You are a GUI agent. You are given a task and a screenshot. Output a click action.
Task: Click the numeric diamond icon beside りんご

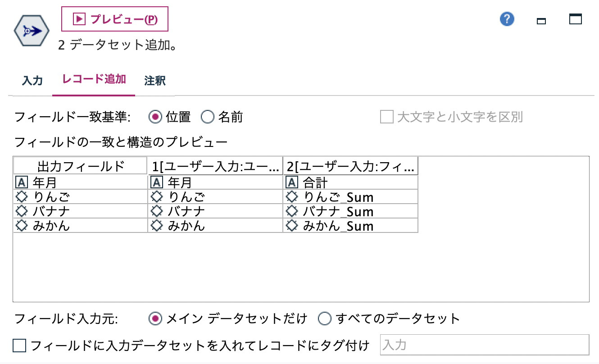(21, 196)
